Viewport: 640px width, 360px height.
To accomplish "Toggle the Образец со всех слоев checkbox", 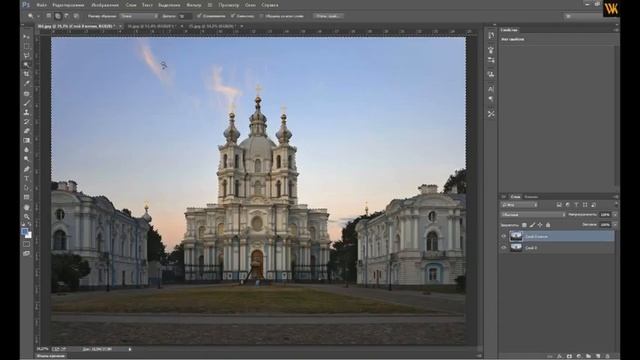I will 262,16.
